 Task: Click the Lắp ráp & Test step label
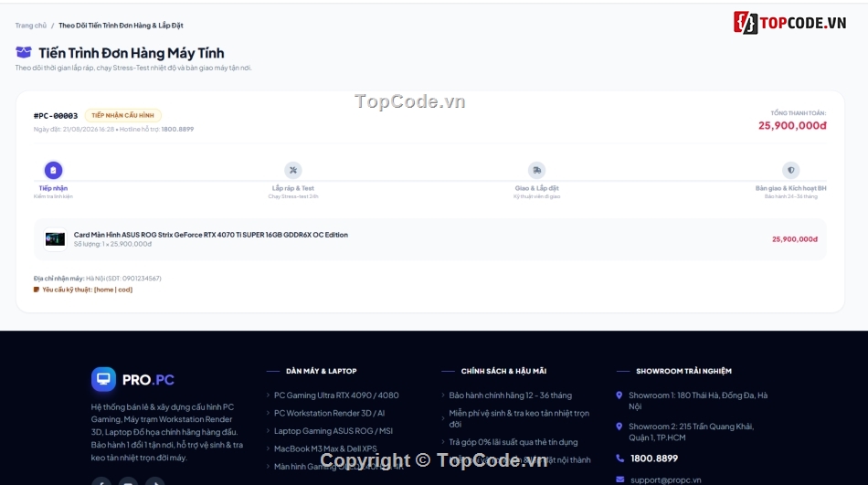coord(293,188)
